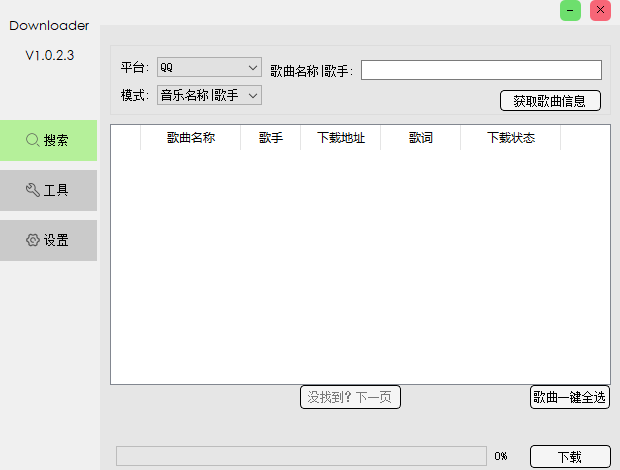This screenshot has height=470, width=620.
Task: Expand the 模式 dropdown showing 音乐名称|歌手
Action: pyautogui.click(x=209, y=95)
